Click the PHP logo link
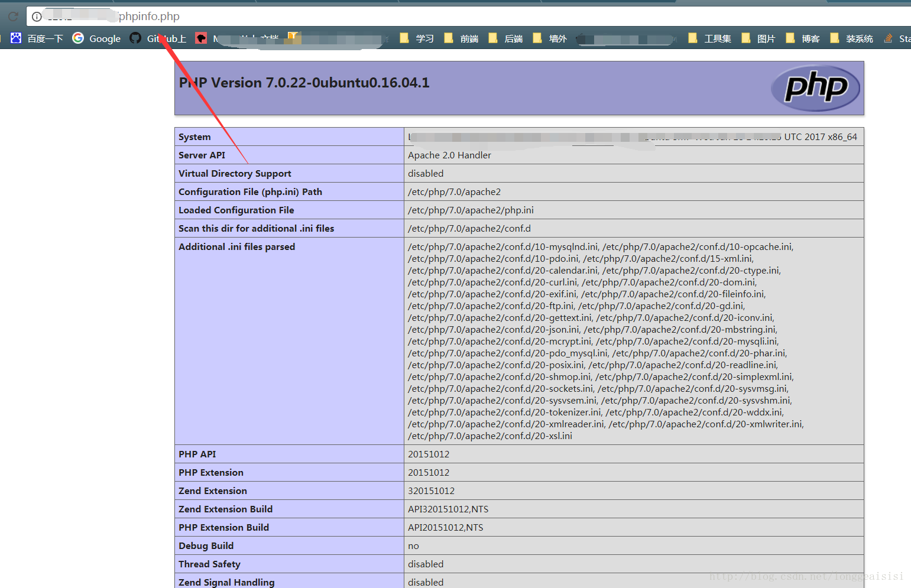Screen dimensions: 911x588 pos(816,88)
